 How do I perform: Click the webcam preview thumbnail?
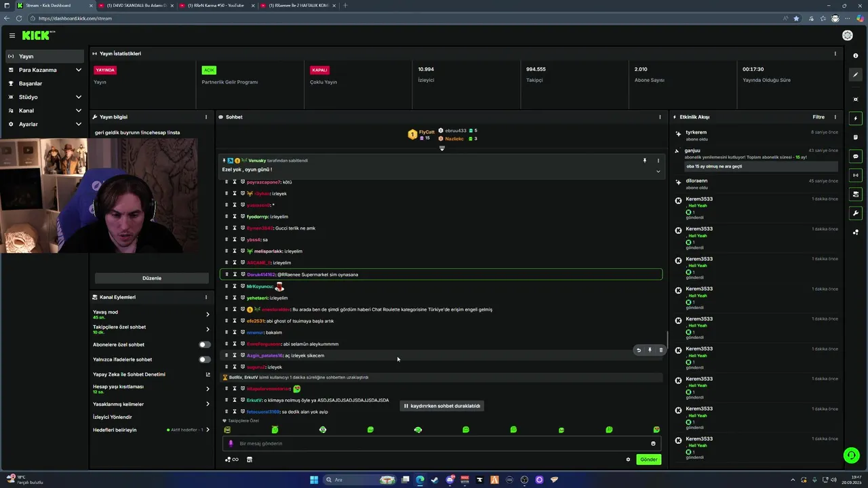(x=100, y=196)
